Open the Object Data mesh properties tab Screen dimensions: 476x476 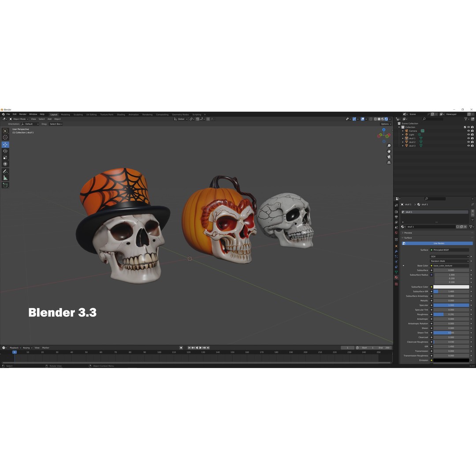(x=396, y=272)
